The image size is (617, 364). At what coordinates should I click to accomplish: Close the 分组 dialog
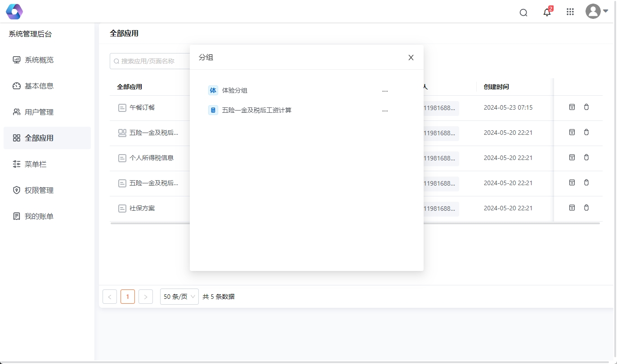(411, 58)
